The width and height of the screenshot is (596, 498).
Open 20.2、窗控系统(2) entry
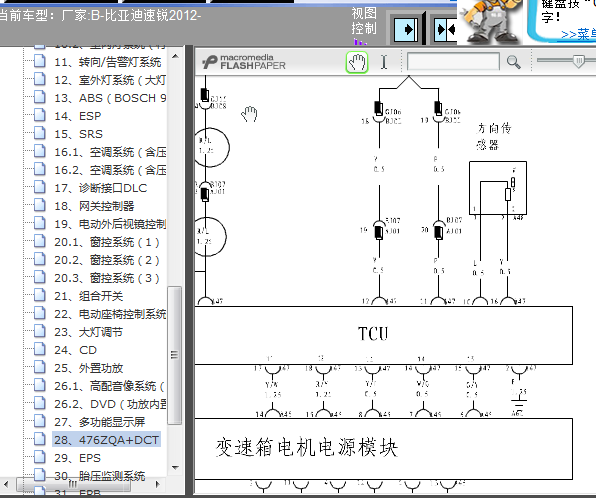(106, 260)
